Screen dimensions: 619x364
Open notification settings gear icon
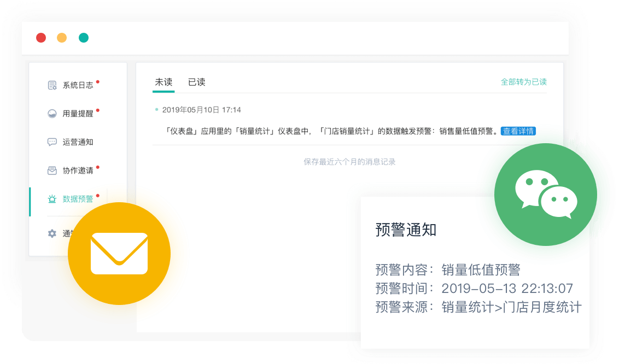(x=52, y=233)
